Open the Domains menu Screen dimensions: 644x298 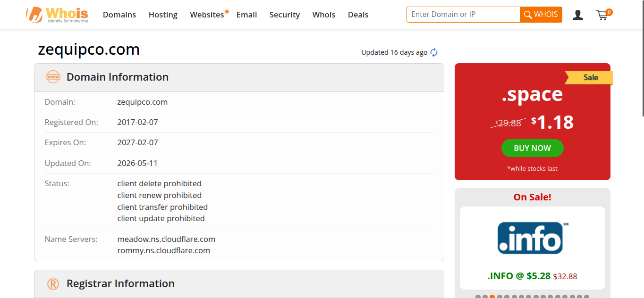click(119, 15)
